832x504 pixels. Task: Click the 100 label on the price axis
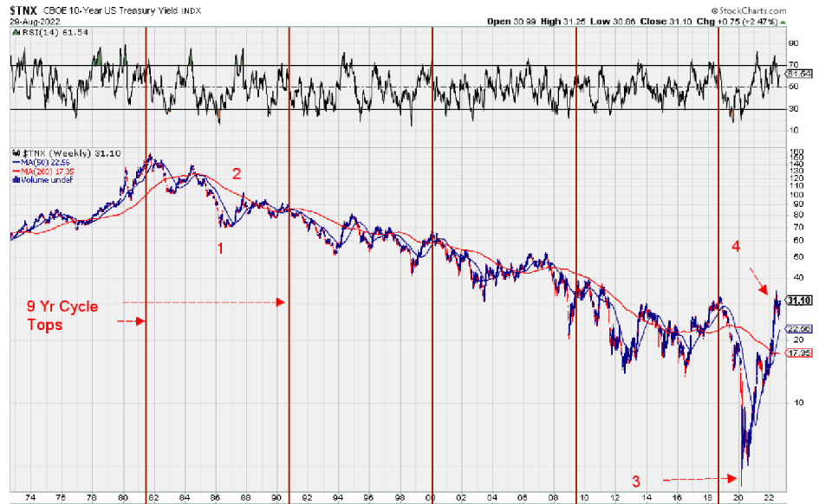[796, 195]
